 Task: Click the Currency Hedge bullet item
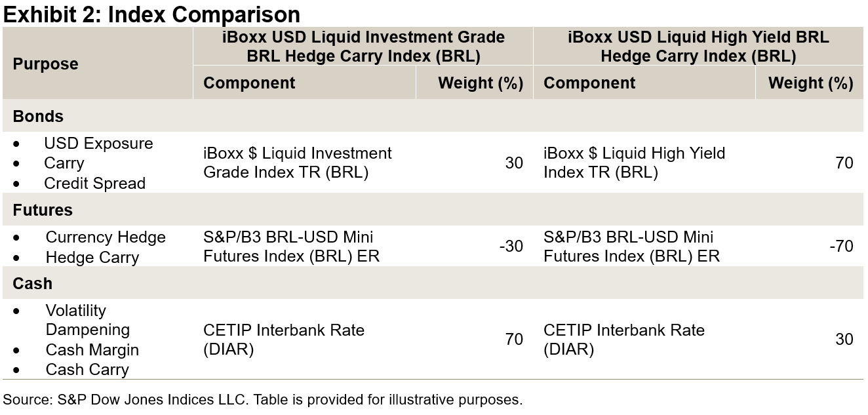point(106,237)
